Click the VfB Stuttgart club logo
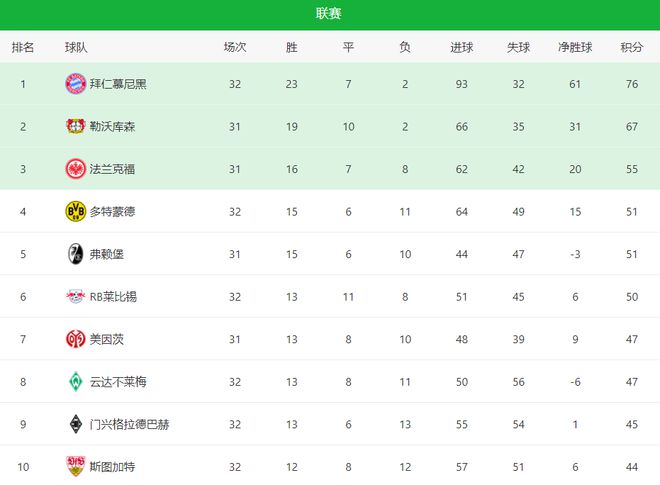The height and width of the screenshot is (485, 660). (x=76, y=466)
